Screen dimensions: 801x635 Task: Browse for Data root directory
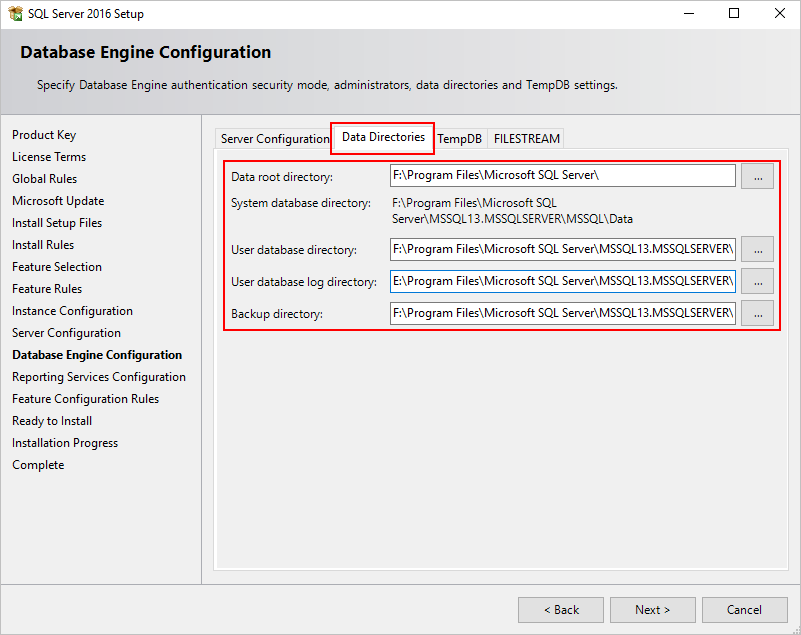coord(757,176)
